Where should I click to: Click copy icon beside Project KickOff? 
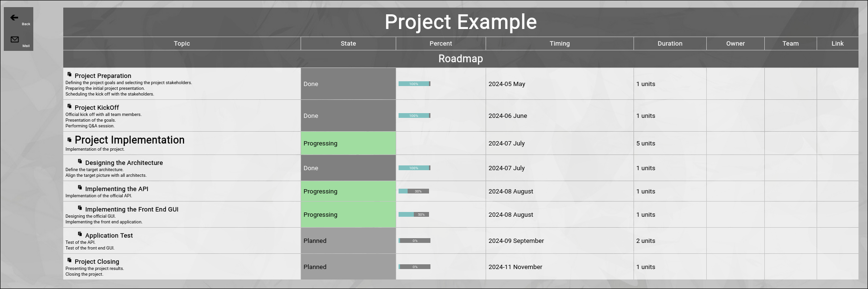coord(69,106)
